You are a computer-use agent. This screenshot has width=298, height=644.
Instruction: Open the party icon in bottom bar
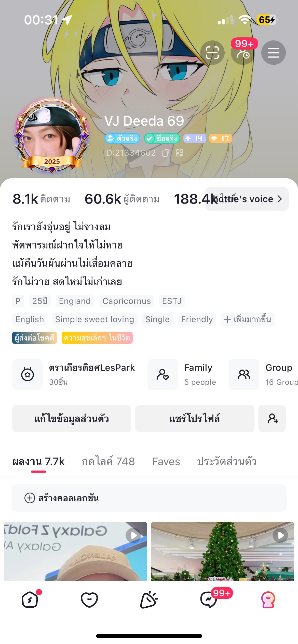pyautogui.click(x=149, y=599)
